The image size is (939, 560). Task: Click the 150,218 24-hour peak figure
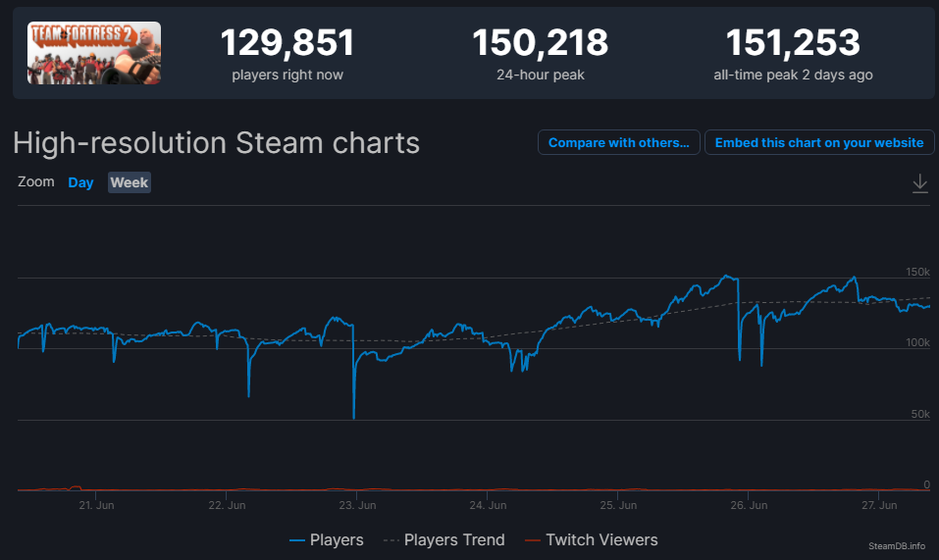541,43
